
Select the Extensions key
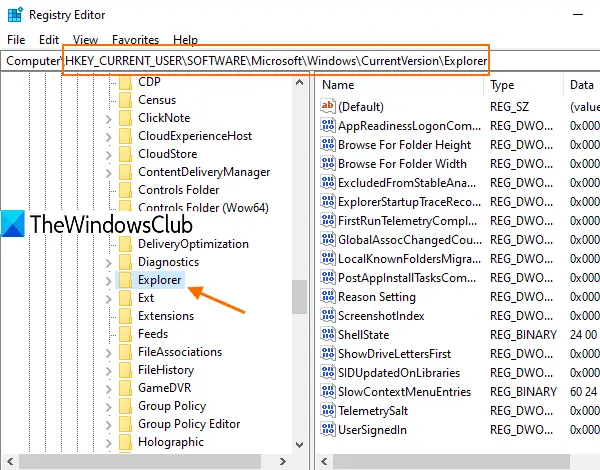pos(166,316)
